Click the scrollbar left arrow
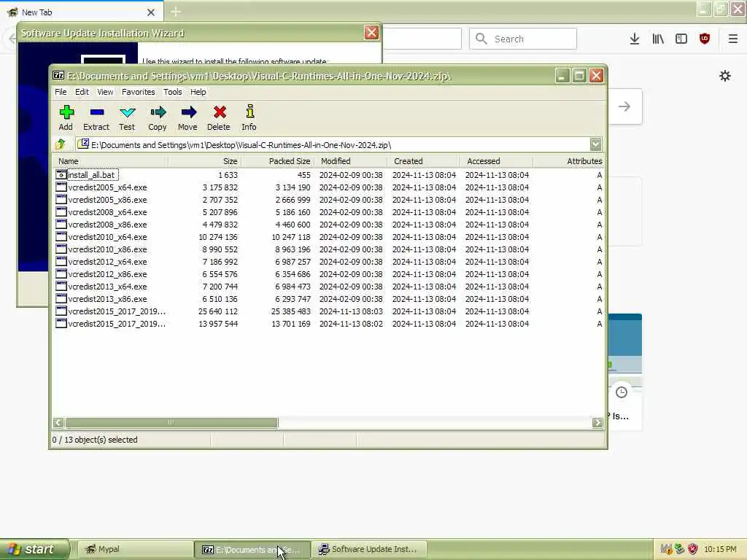Viewport: 747px width, 560px height. pyautogui.click(x=58, y=422)
